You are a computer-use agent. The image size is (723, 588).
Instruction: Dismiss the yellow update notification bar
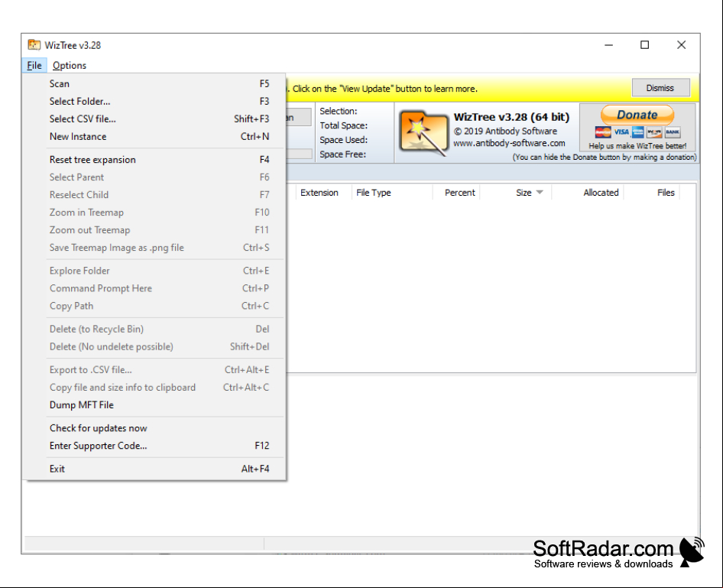coord(660,88)
